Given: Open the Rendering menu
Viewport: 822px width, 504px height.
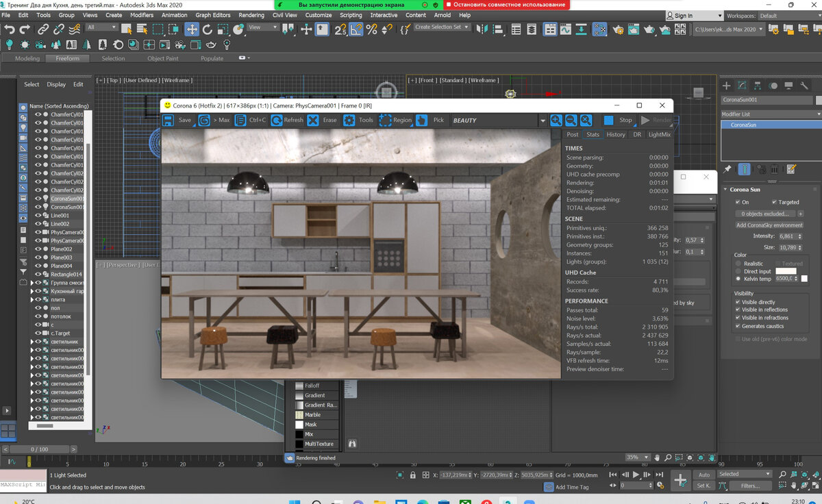Looking at the screenshot, I should (251, 15).
